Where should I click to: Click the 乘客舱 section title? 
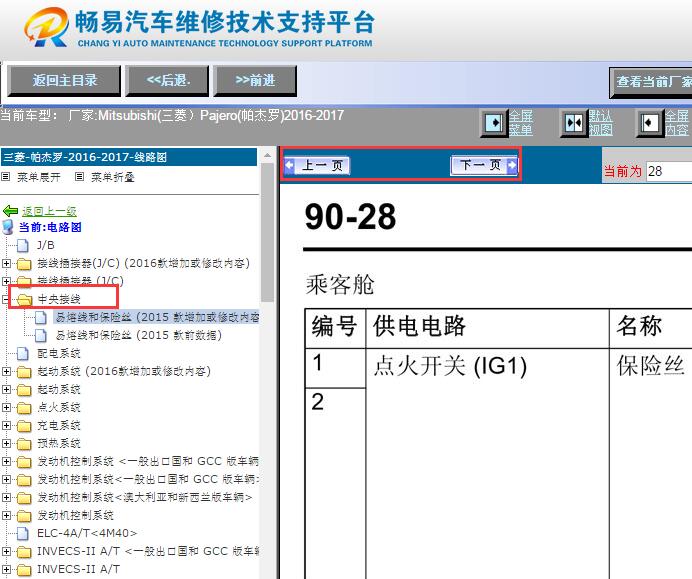coord(340,285)
